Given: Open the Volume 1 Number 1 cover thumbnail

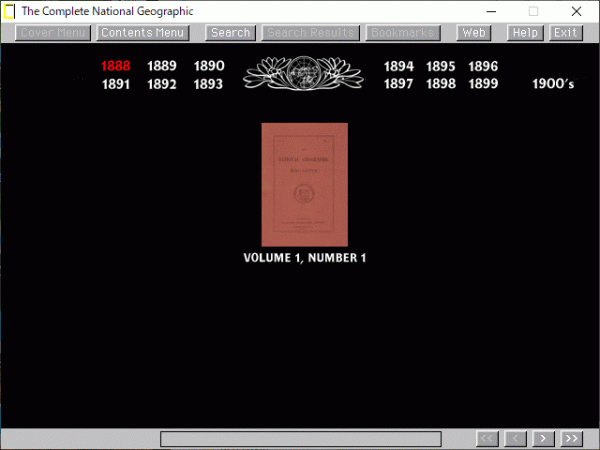Looking at the screenshot, I should point(305,184).
